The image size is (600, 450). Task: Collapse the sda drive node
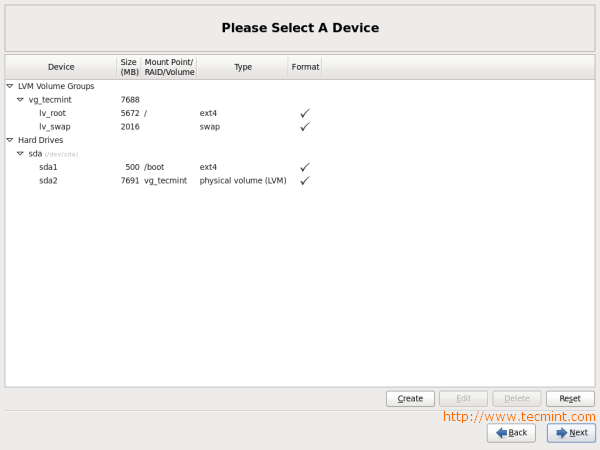pyautogui.click(x=20, y=154)
